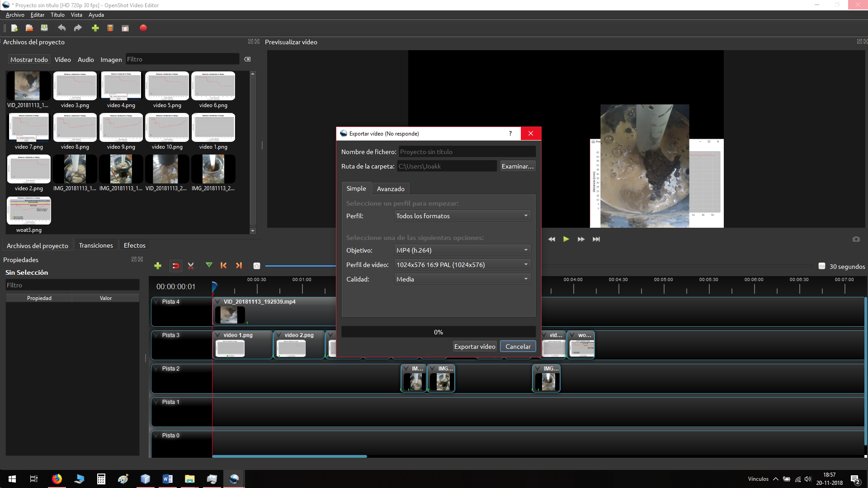Open the Export Video toolbar icon (red circle)
The width and height of the screenshot is (868, 488).
[x=143, y=28]
